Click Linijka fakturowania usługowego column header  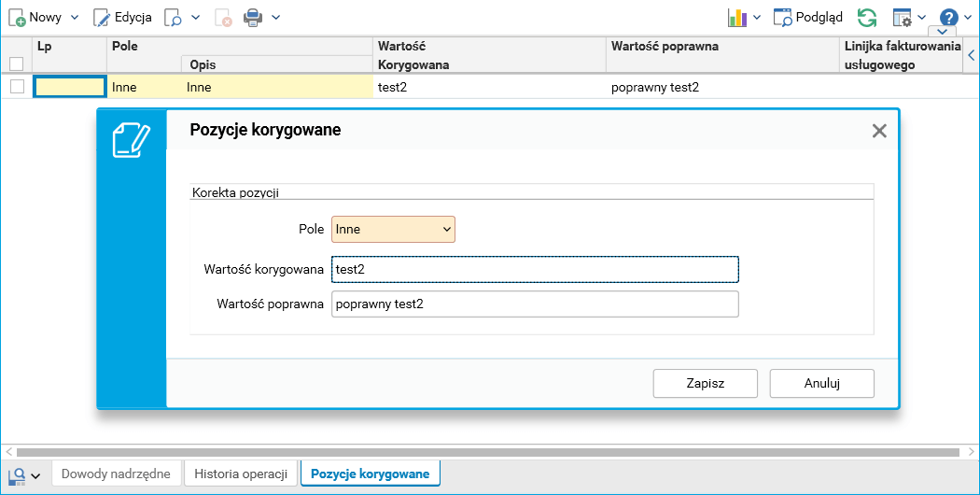(x=902, y=55)
